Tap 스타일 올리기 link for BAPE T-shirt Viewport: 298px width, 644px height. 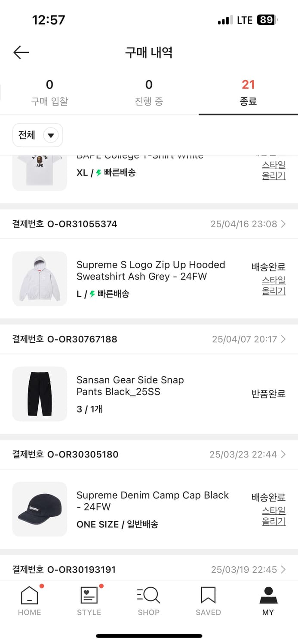[274, 170]
